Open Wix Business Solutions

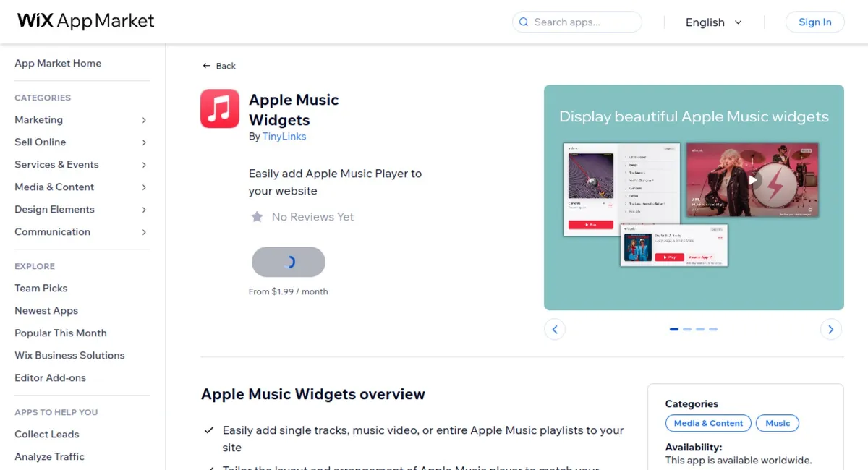[69, 355]
